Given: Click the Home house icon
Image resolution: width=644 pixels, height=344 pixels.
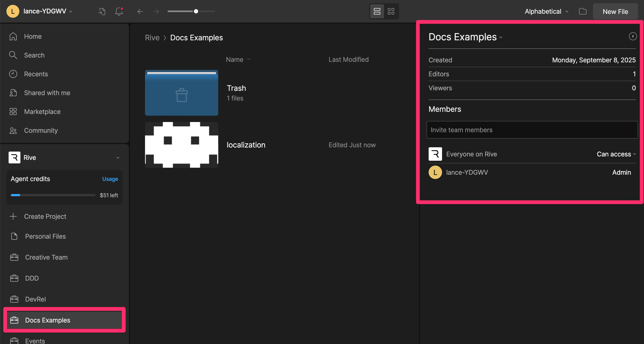Looking at the screenshot, I should 13,36.
